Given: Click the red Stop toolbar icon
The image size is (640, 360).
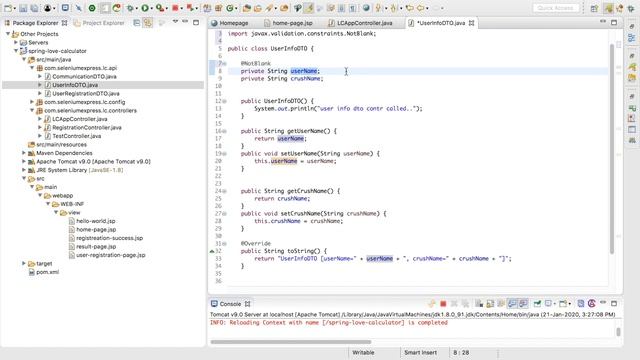Looking at the screenshot, I should click(x=175, y=8).
